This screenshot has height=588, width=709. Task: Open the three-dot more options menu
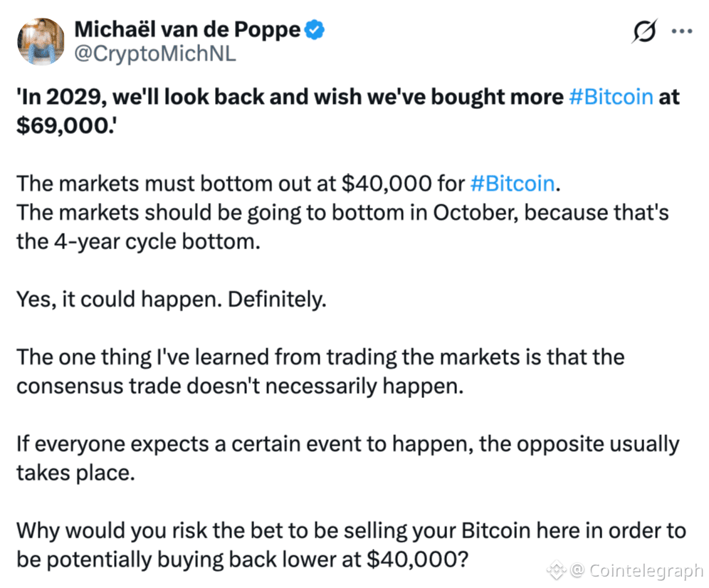[x=682, y=31]
